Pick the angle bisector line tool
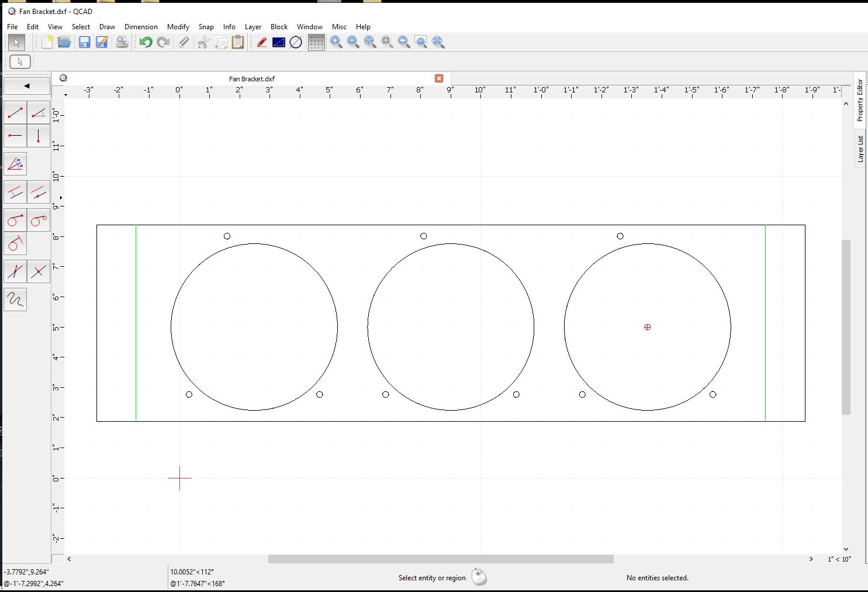 click(15, 164)
